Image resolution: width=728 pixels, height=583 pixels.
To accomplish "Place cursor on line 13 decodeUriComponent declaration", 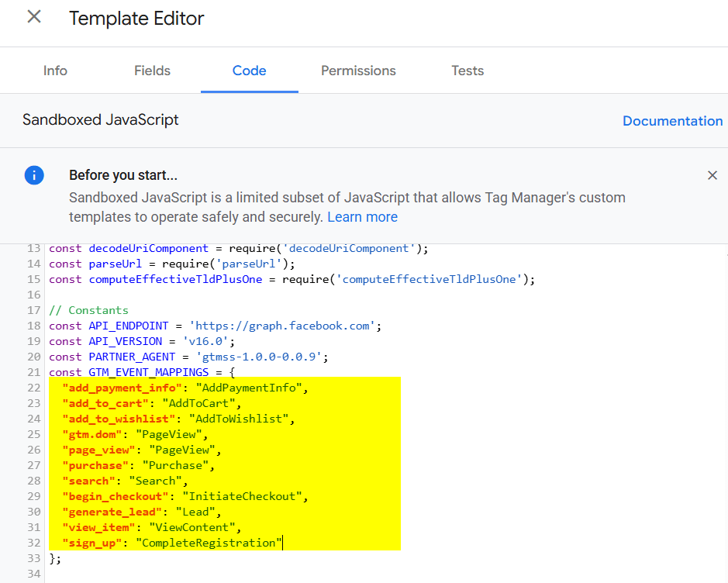I will point(238,248).
